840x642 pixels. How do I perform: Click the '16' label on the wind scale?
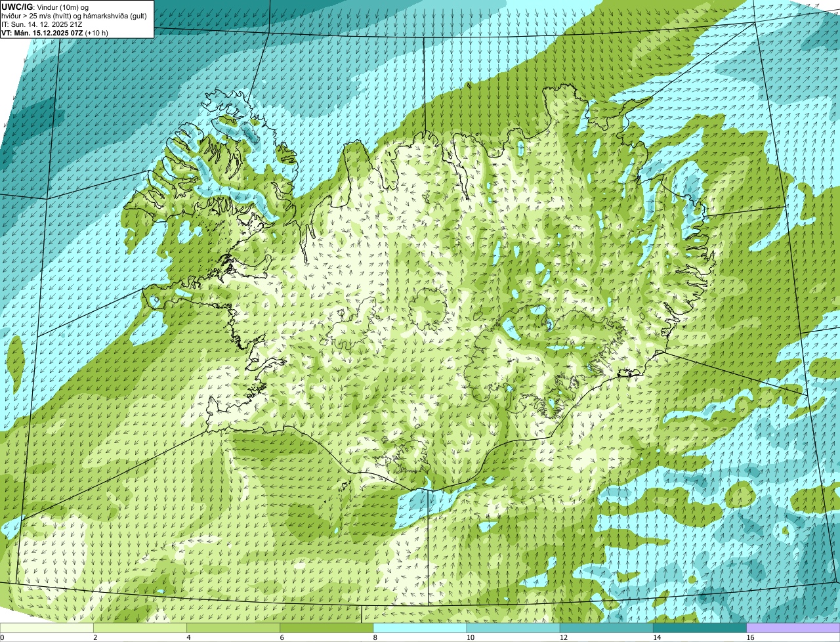[x=750, y=637]
